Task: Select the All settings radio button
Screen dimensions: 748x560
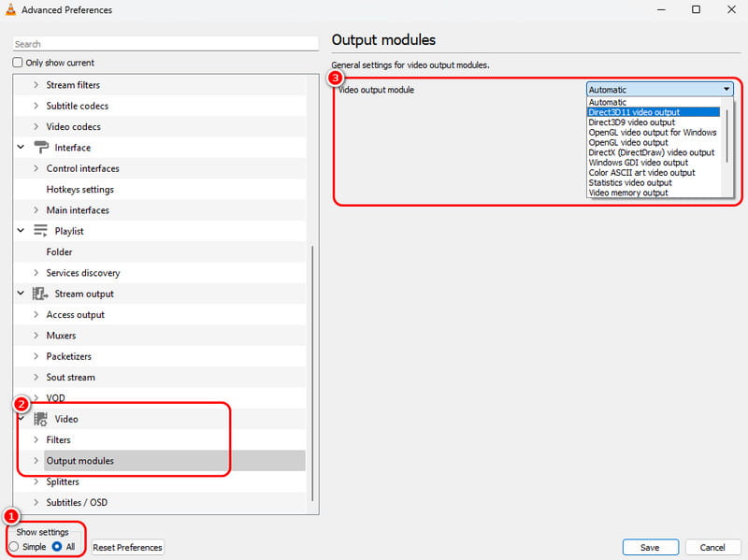Action: click(57, 547)
